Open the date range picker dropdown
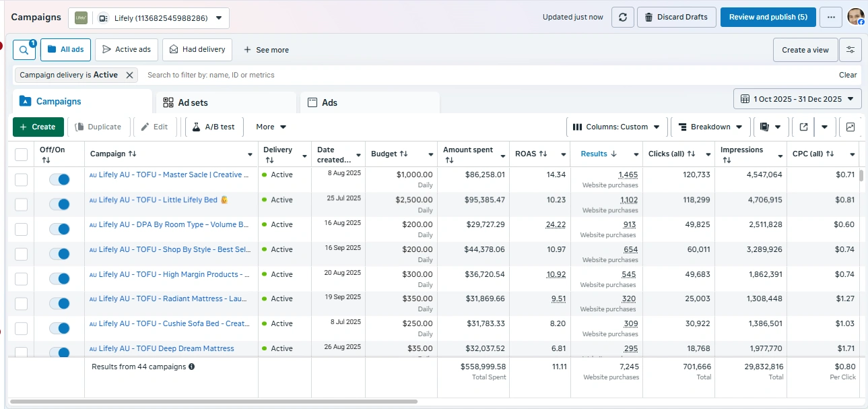The height and width of the screenshot is (409, 868). tap(797, 99)
